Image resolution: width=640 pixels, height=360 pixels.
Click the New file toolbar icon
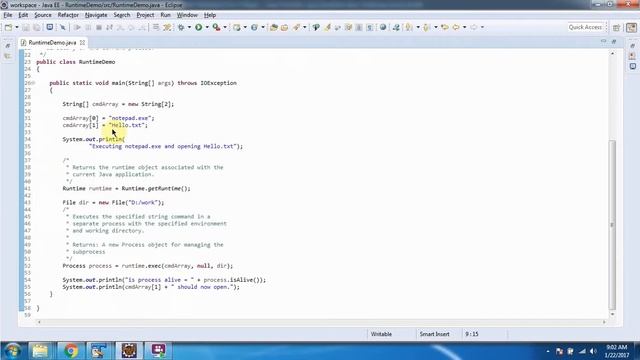pos(8,27)
